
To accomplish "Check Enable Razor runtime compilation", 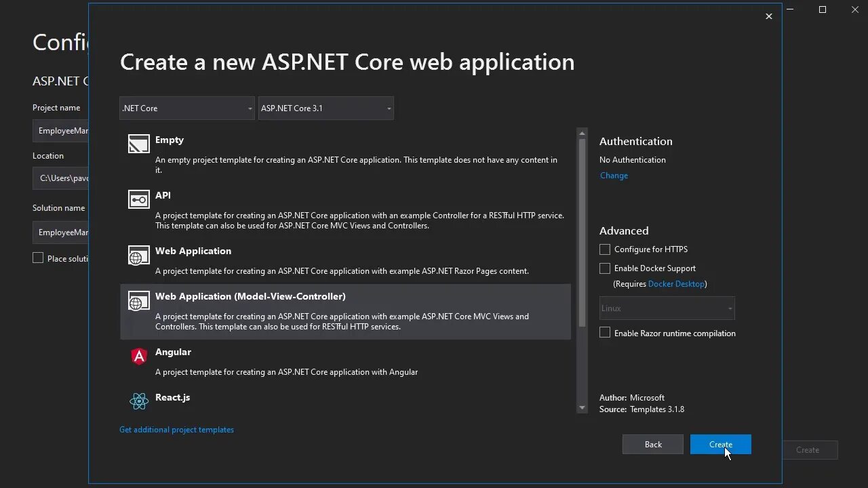I will tap(605, 333).
